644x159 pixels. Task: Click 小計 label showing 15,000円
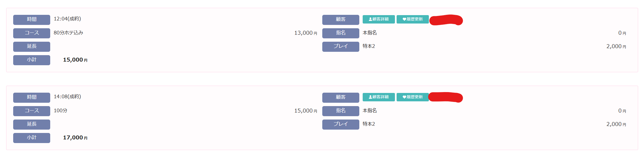point(32,60)
